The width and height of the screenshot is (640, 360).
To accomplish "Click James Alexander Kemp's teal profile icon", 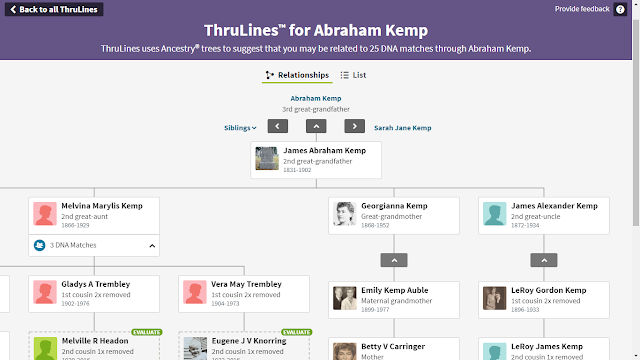I will (x=495, y=213).
